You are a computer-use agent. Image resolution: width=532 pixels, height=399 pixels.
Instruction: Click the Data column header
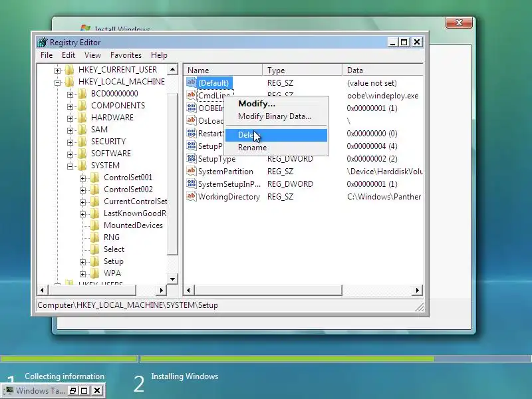point(383,70)
